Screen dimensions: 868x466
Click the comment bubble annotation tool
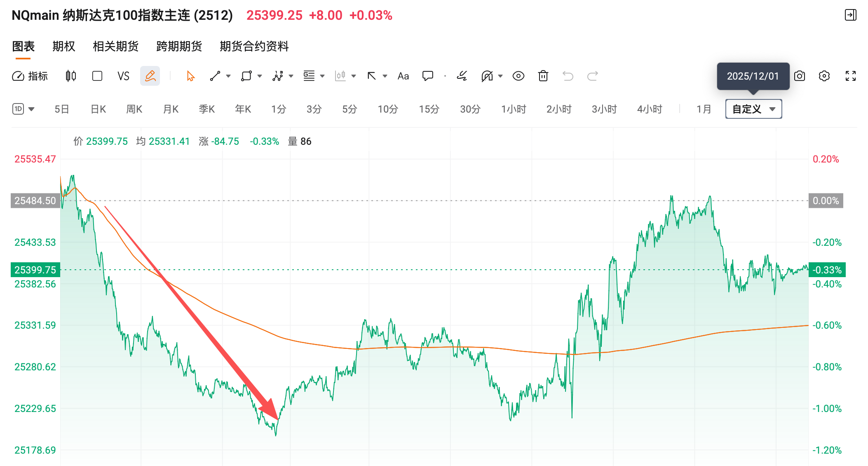428,76
